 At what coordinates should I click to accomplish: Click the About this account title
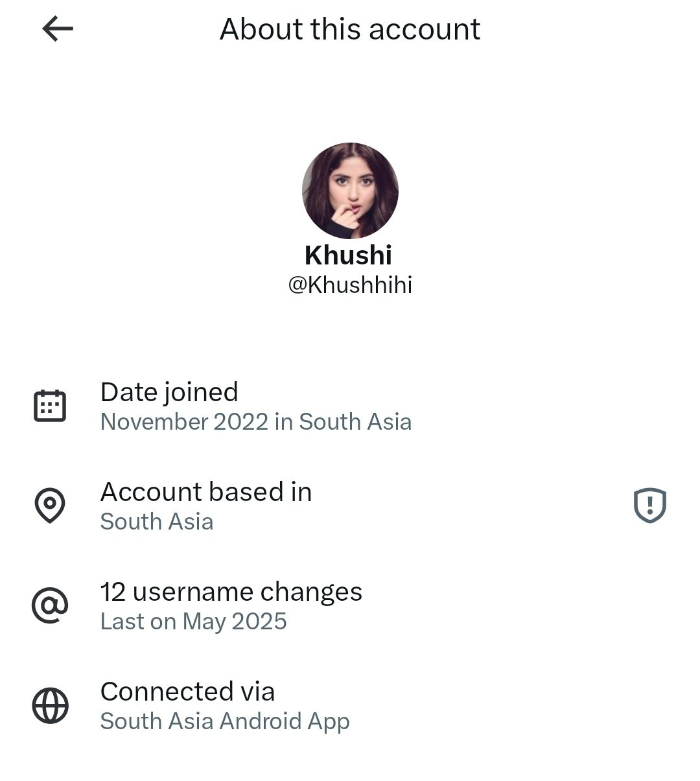[350, 29]
